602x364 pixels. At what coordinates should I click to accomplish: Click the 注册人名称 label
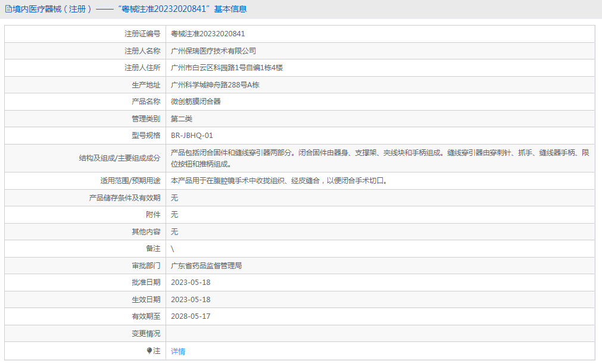pos(142,51)
